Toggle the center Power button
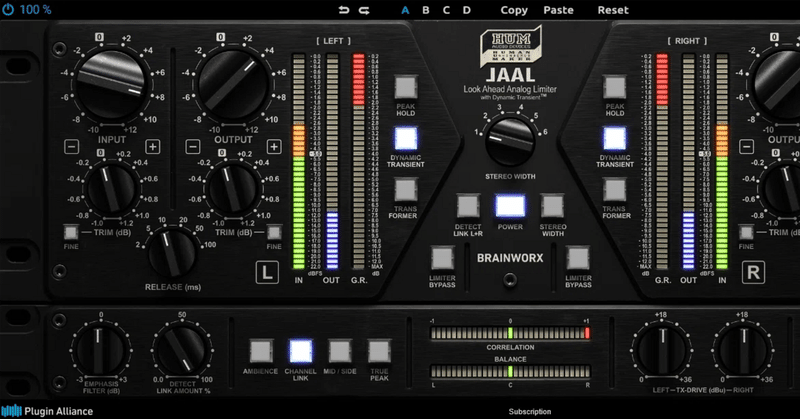800x419 pixels. (x=510, y=206)
